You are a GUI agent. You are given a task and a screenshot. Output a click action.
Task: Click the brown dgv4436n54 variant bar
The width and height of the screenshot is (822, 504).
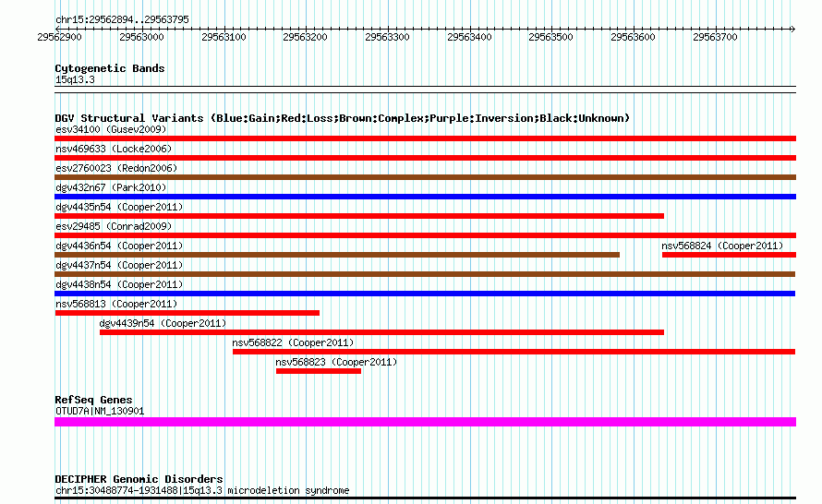337,255
